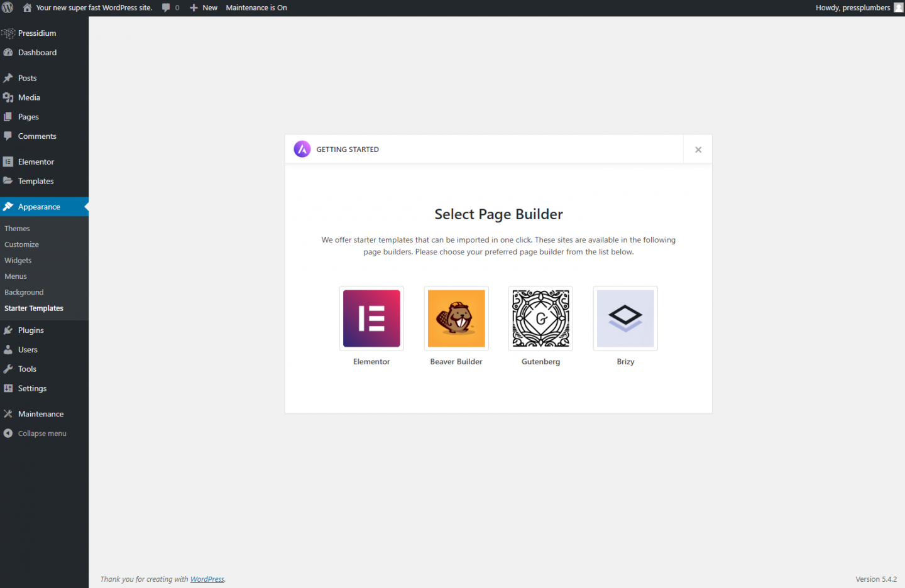Choose the Beaver Builder logo tile
This screenshot has height=588, width=905.
tap(456, 318)
